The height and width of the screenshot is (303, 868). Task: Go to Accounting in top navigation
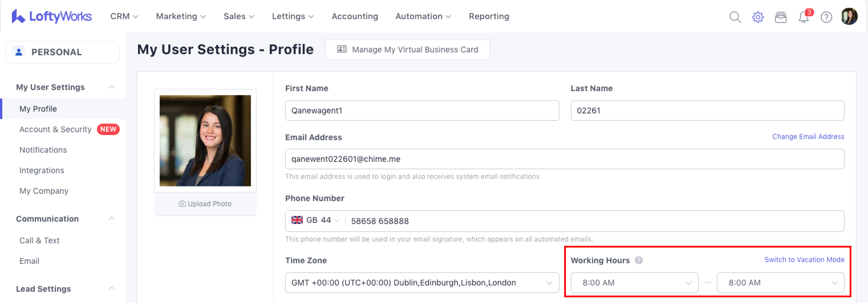pyautogui.click(x=354, y=16)
